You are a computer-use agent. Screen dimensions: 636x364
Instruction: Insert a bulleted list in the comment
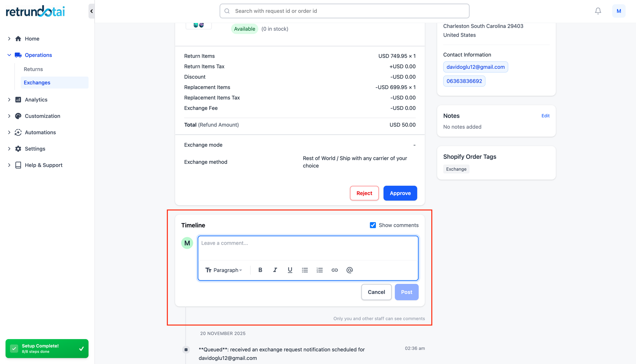pyautogui.click(x=305, y=270)
